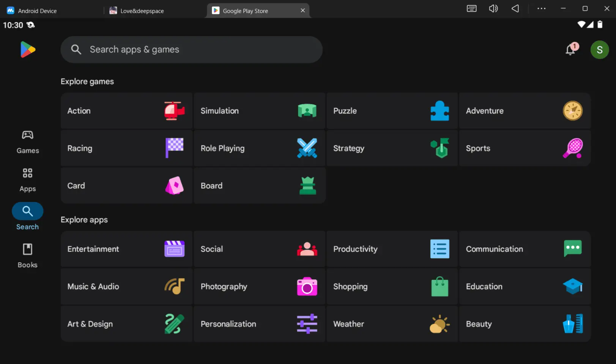
Task: Click the Google Play logo
Action: coord(28,50)
